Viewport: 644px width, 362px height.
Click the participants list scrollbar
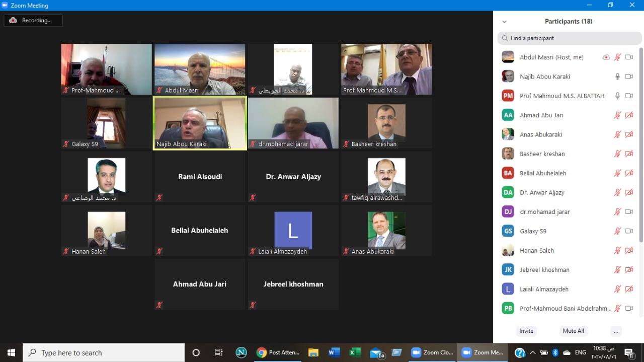pos(640,151)
